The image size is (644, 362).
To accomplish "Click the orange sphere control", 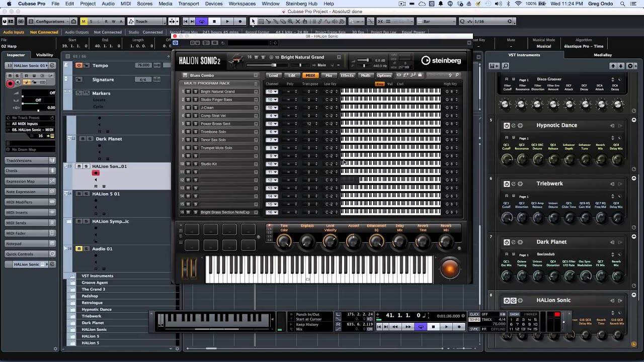I will tap(450, 269).
